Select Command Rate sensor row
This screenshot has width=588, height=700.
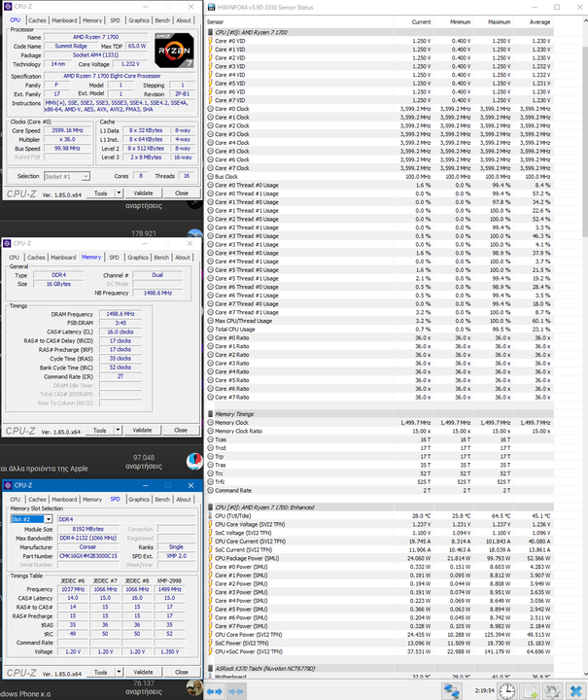(380, 490)
